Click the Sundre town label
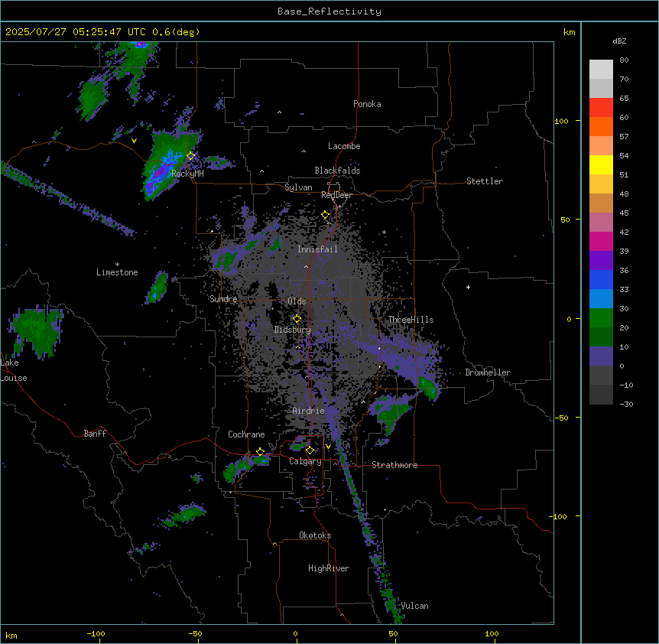 tap(223, 299)
